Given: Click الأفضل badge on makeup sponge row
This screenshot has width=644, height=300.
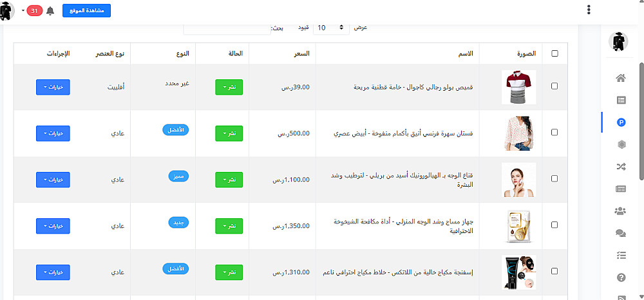Looking at the screenshot, I should 176,269.
